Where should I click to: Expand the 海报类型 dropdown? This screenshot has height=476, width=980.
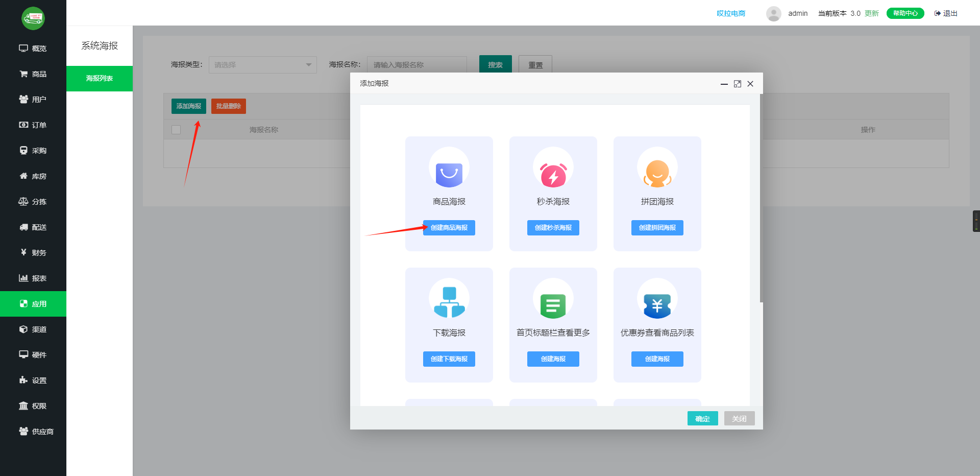coord(263,65)
